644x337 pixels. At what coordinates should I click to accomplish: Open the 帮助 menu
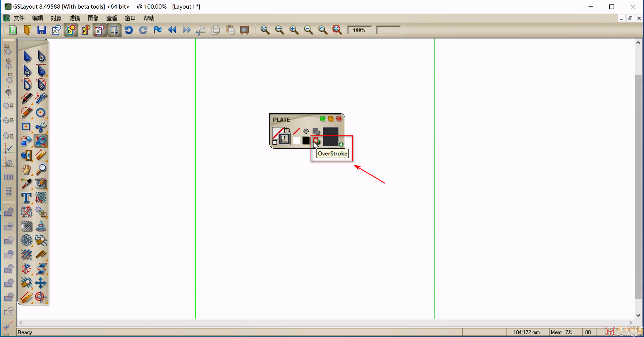click(x=149, y=18)
